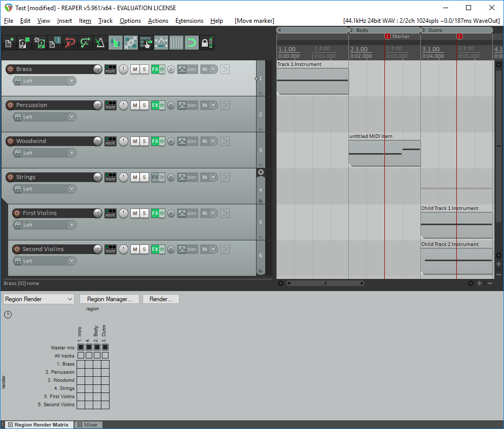Open the Region Render dropdown
Image resolution: width=504 pixels, height=429 pixels.
tap(38, 299)
